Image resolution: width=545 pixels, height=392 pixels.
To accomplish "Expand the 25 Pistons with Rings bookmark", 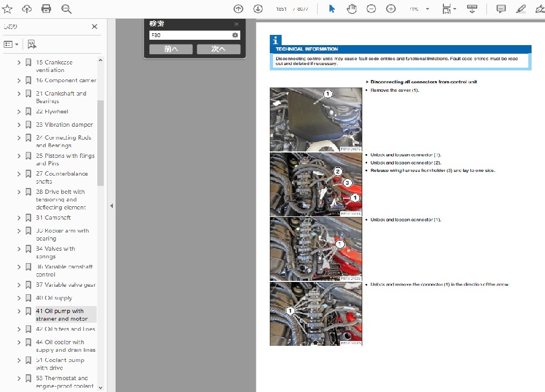I will pyautogui.click(x=19, y=156).
